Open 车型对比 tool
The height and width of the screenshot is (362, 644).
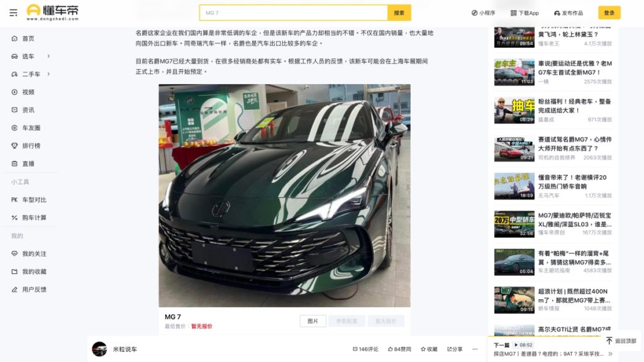pos(29,199)
